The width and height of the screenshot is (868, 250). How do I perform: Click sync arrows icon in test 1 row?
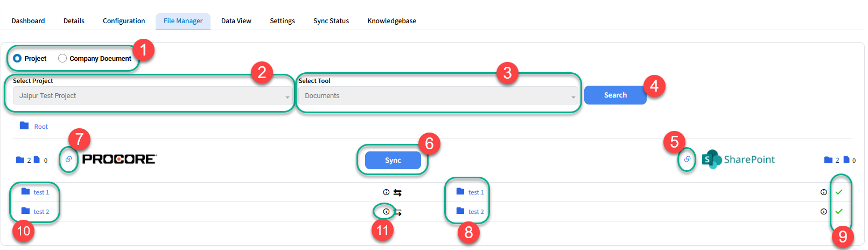[x=397, y=192]
